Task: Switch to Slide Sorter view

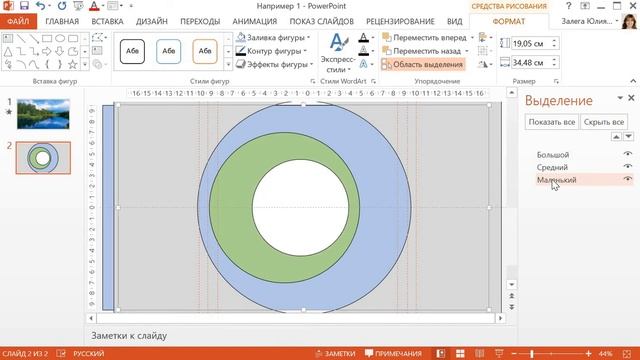Action: (x=460, y=353)
